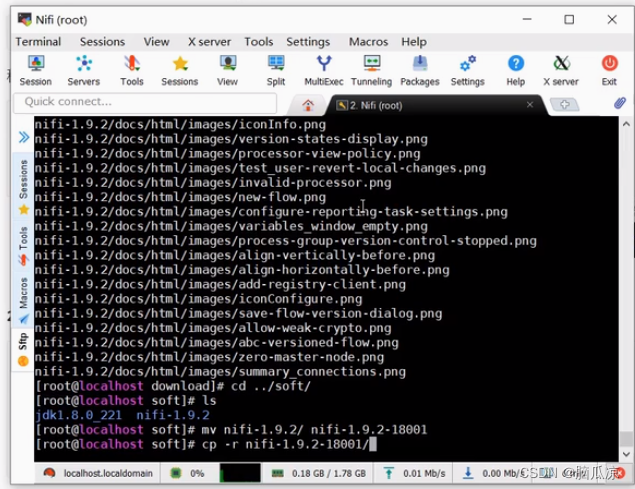The height and width of the screenshot is (489, 635).
Task: Open the Sessions menu
Action: pos(102,42)
